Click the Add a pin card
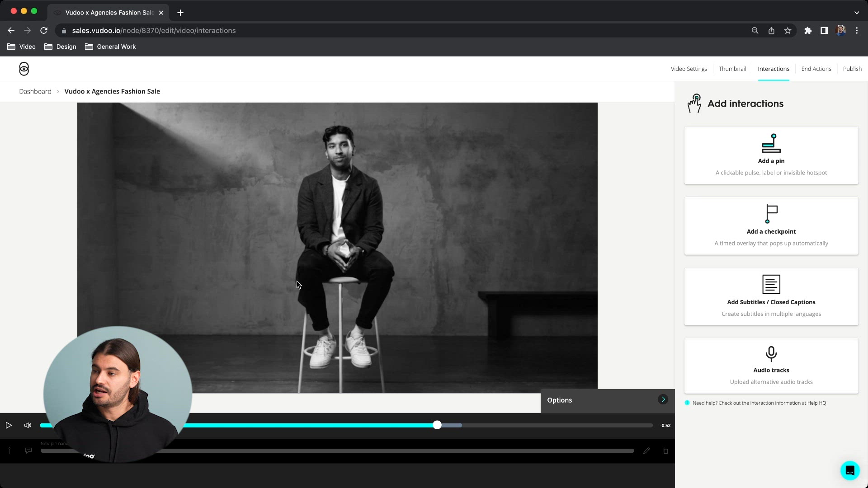The image size is (868, 488). (771, 155)
